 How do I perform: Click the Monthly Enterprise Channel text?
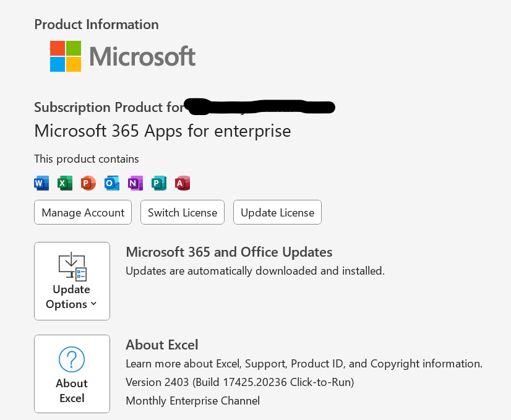point(192,401)
